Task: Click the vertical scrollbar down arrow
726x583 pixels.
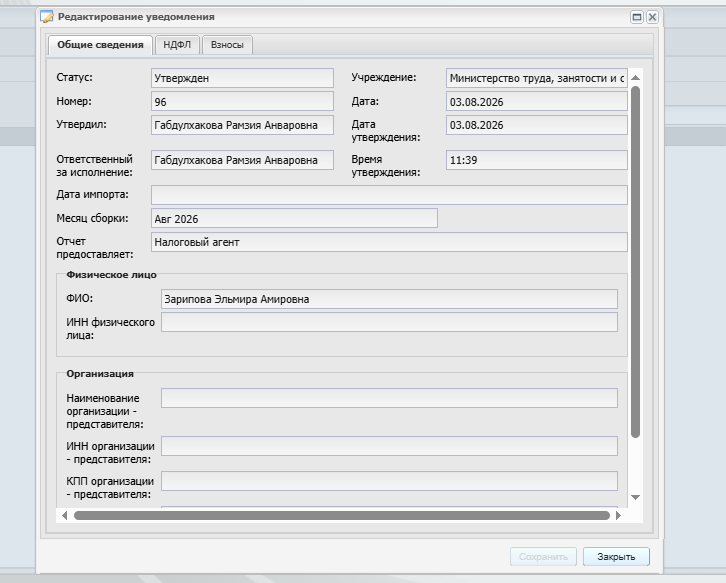Action: tap(636, 497)
